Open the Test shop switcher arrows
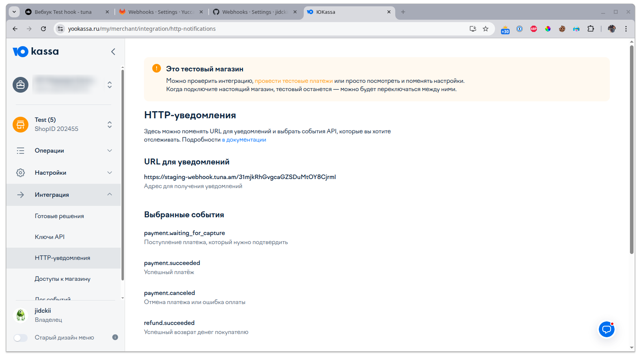 click(110, 125)
